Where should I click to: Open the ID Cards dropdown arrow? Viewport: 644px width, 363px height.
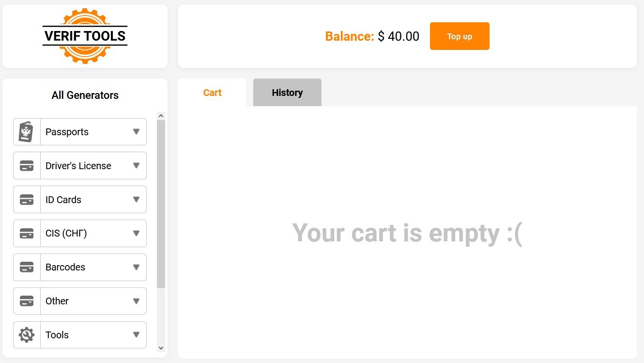pos(136,200)
